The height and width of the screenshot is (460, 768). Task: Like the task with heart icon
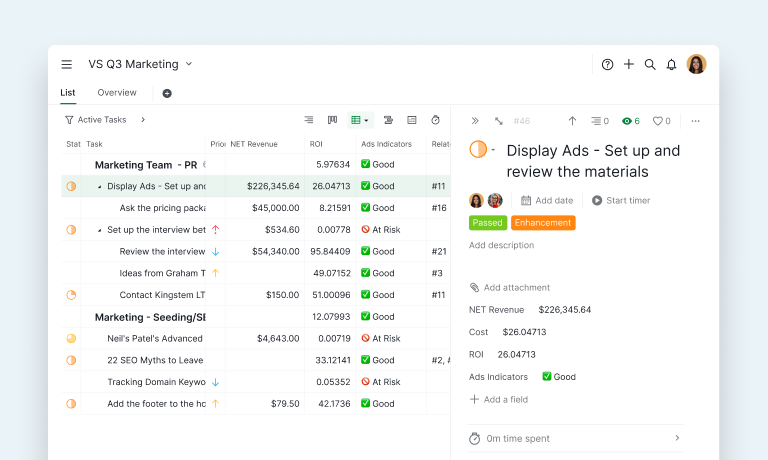tap(657, 121)
